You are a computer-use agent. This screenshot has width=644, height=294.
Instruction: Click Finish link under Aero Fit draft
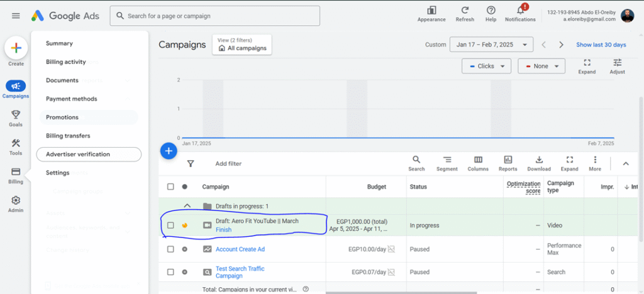pyautogui.click(x=223, y=230)
